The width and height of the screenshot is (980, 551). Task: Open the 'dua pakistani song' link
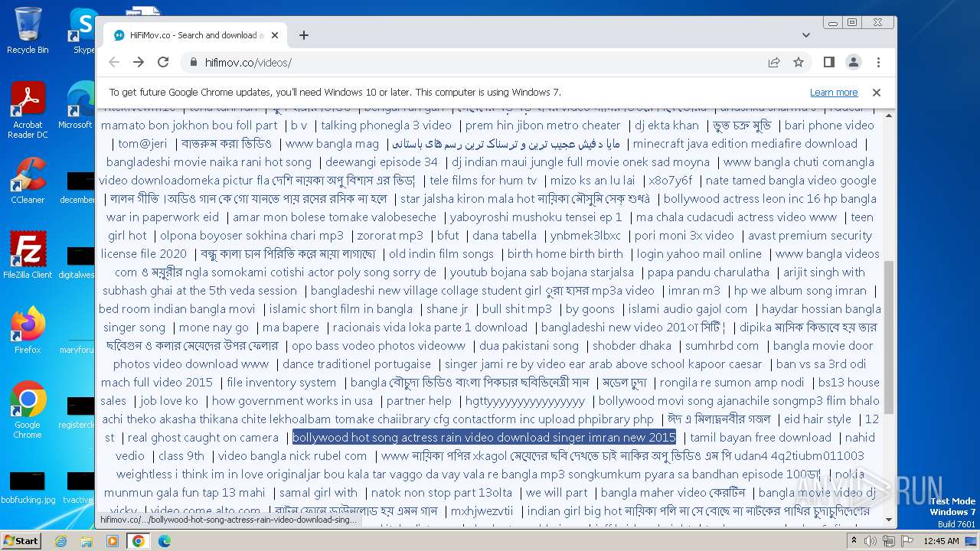coord(529,346)
